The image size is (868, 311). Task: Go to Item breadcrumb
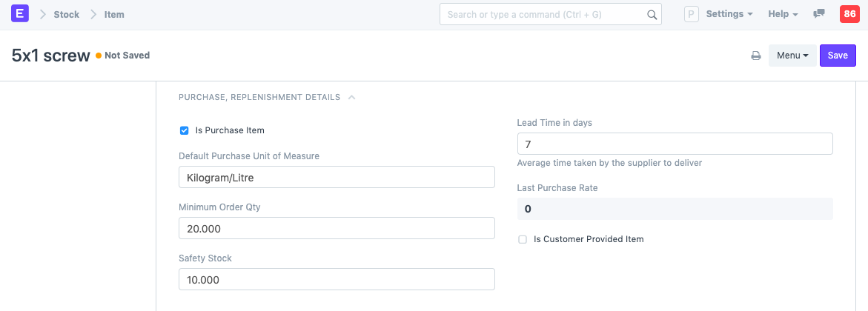pyautogui.click(x=114, y=14)
